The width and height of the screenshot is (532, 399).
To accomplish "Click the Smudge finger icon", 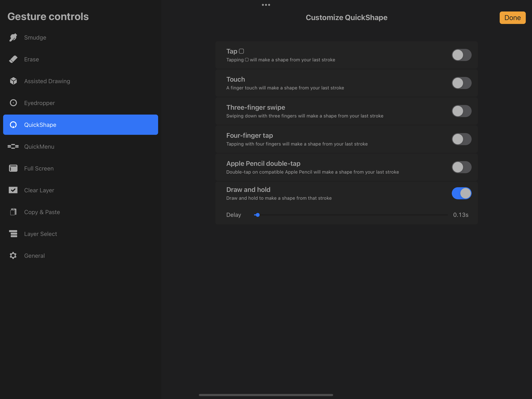I will point(13,37).
